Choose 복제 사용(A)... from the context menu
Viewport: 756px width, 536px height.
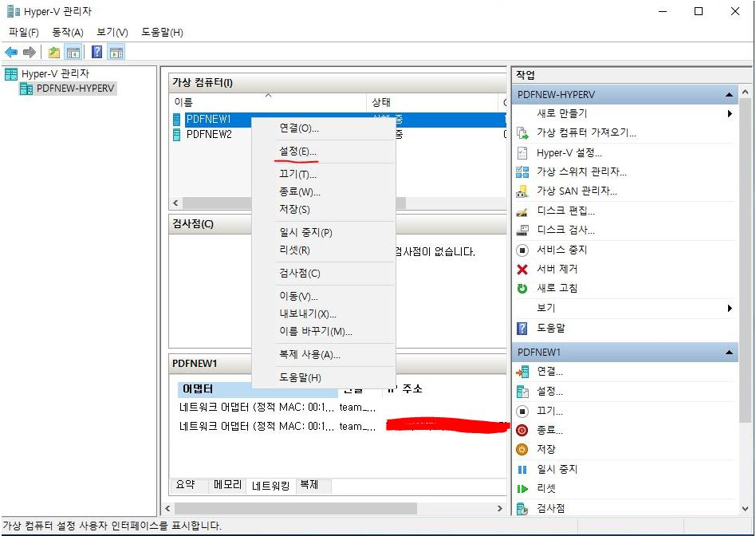pos(324,355)
